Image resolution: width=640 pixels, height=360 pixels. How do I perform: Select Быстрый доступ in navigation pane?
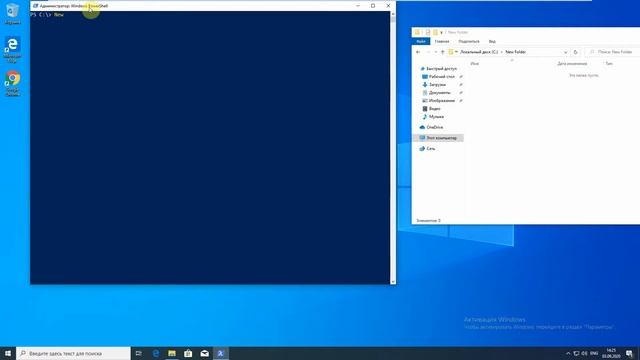(x=439, y=69)
